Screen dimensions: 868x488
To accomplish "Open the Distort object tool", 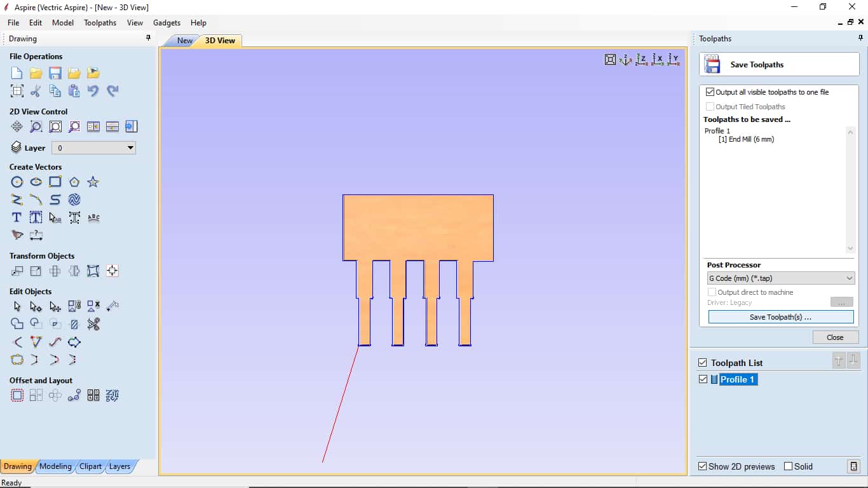I will 93,271.
